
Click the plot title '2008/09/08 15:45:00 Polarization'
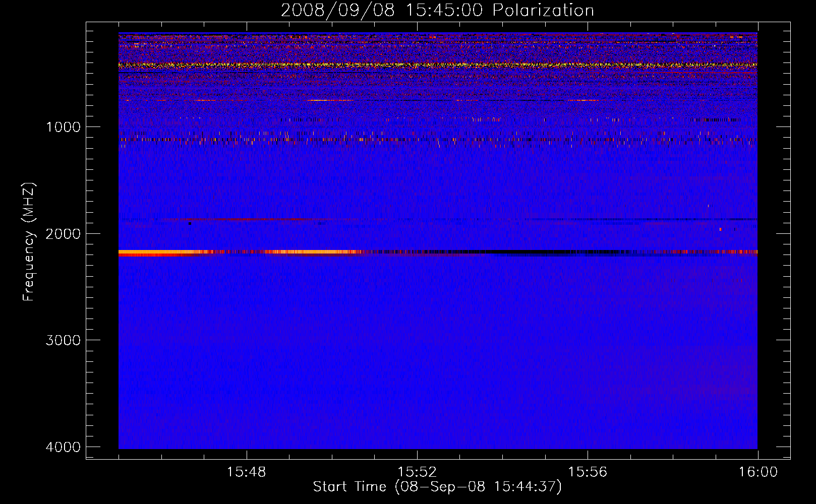point(437,10)
